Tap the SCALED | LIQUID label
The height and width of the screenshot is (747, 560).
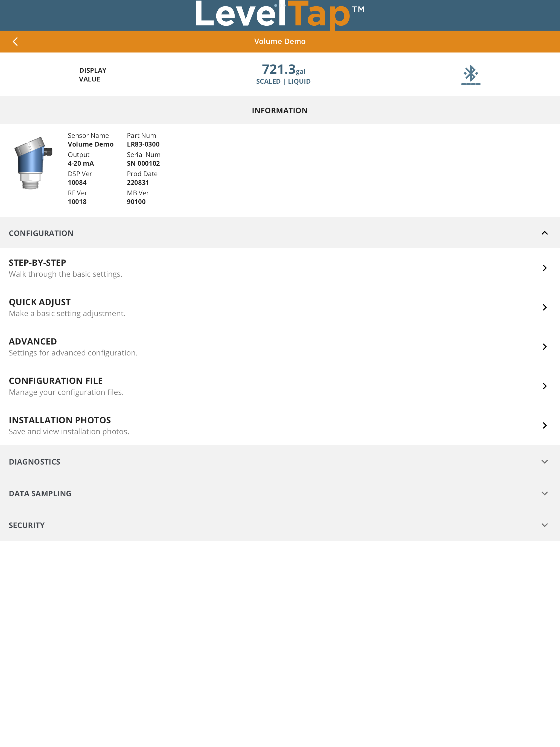click(x=283, y=81)
